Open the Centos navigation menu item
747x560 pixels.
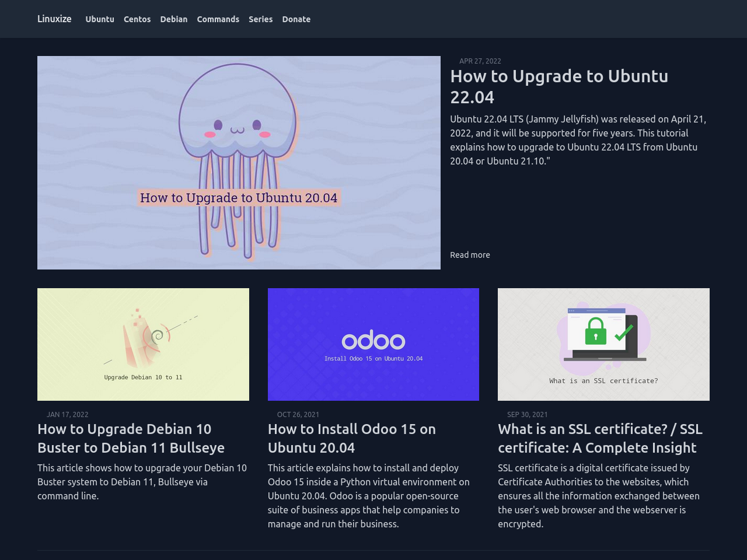(x=137, y=19)
